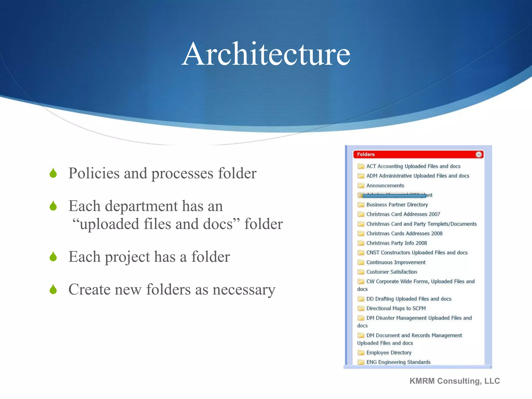Open CW Corporate Wide Forms folder
This screenshot has width=532, height=399.
pos(416,285)
